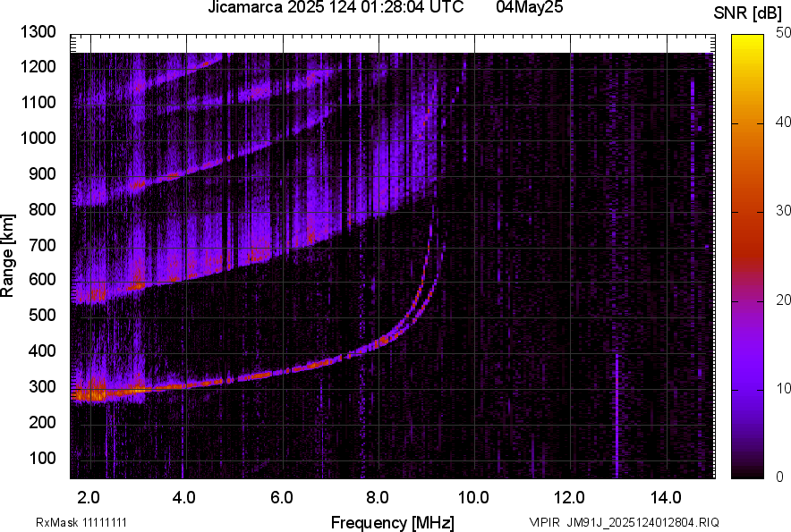The width and height of the screenshot is (791, 532).
Task: Click the range tick label '500'
Action: tap(42, 315)
